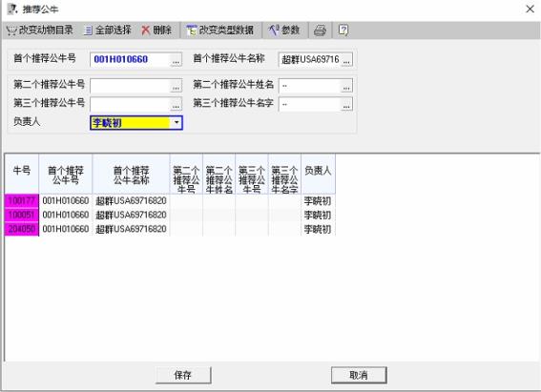Click the printer icon in toolbar

[320, 31]
